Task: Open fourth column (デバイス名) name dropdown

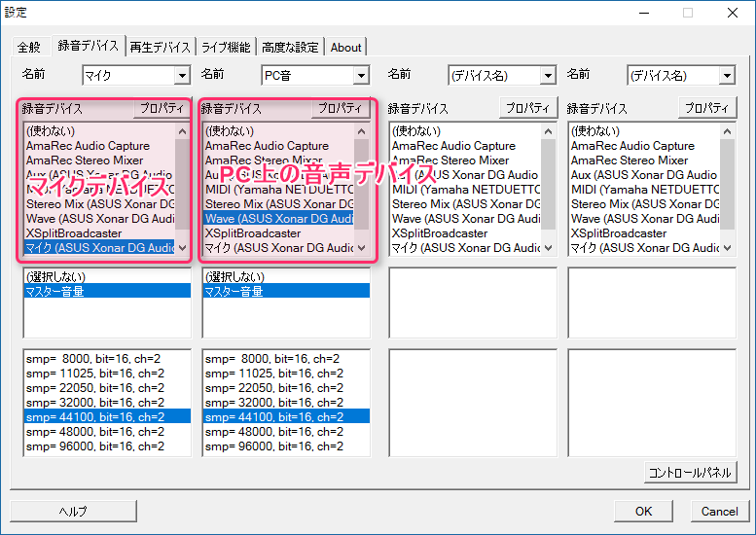Action: (727, 75)
